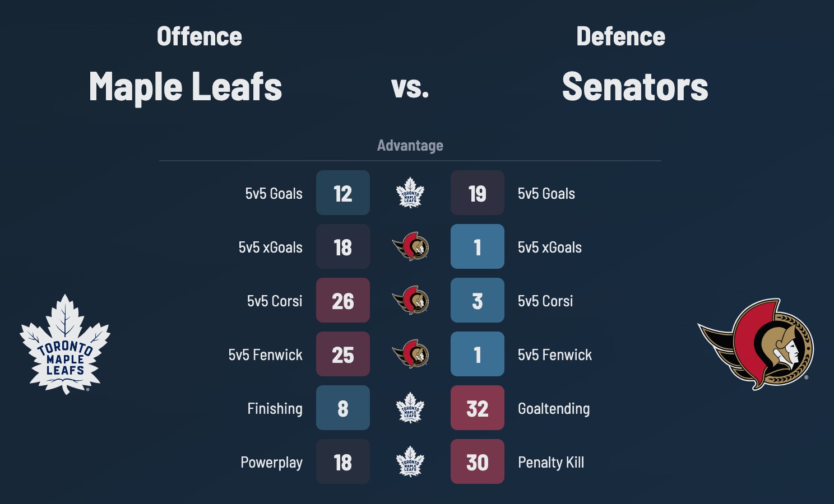Click the large Toronto Maple Leafs logo

pos(65,344)
